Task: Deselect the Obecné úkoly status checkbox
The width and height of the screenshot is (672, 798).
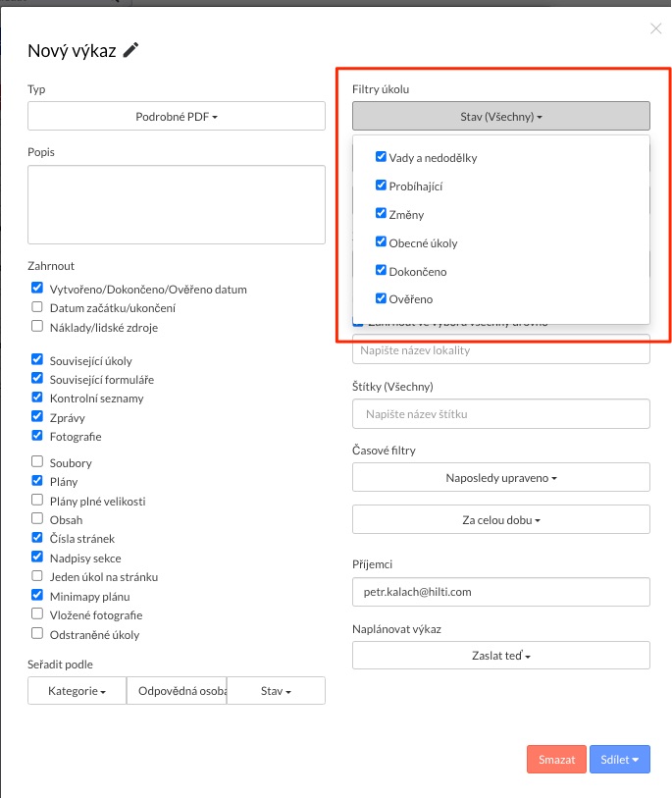Action: coord(381,241)
